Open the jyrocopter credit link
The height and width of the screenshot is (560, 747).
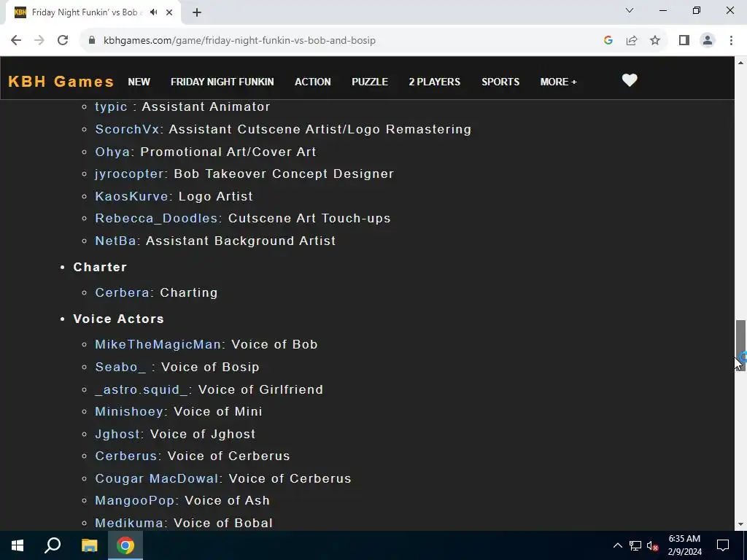pyautogui.click(x=130, y=174)
